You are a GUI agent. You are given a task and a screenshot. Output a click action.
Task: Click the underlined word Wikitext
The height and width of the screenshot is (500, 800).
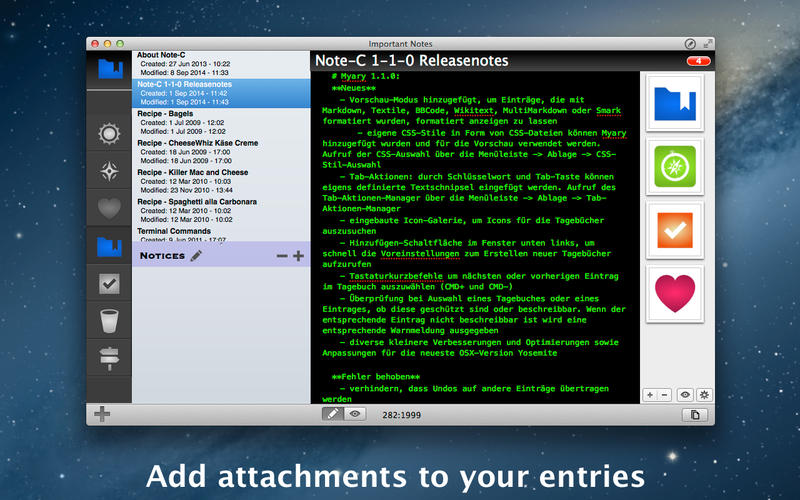[474, 111]
